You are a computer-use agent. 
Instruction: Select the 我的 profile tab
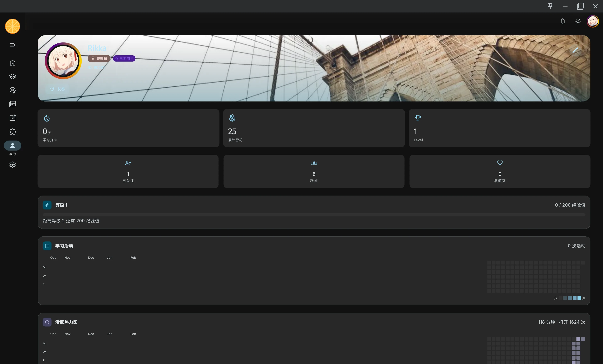[12, 146]
